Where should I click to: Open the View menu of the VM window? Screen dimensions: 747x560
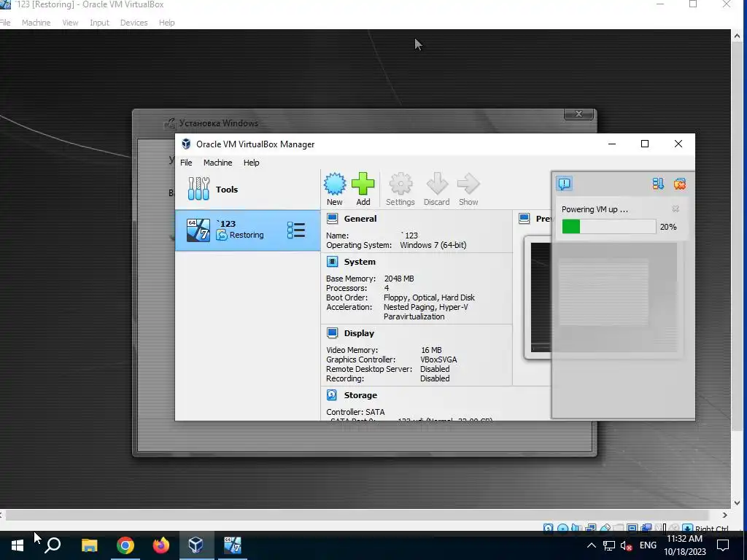point(70,23)
